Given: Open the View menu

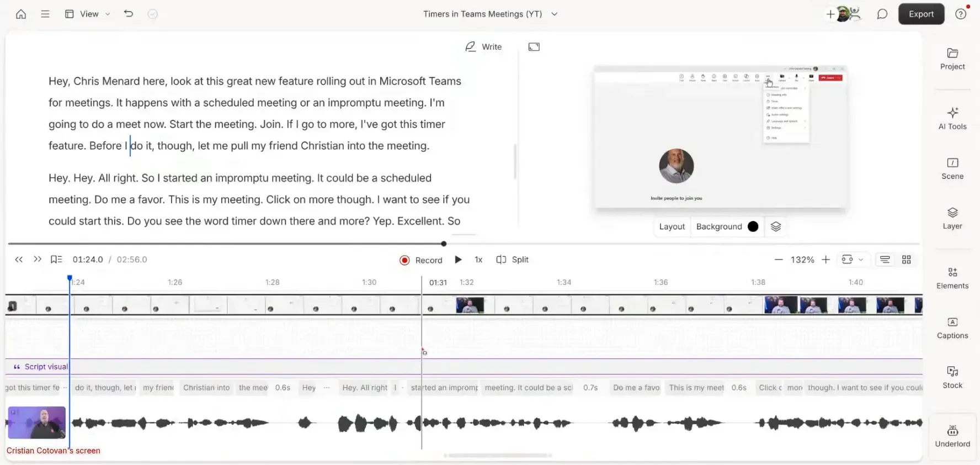Looking at the screenshot, I should [88, 14].
